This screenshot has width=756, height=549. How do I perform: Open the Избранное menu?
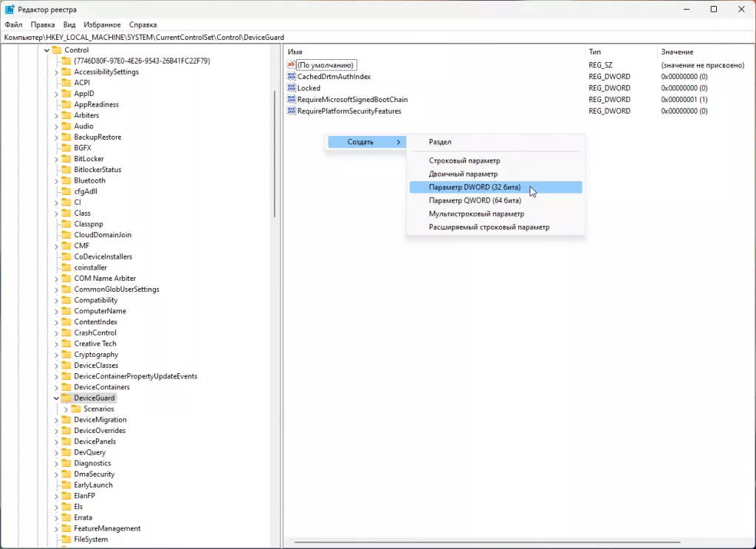pos(102,24)
